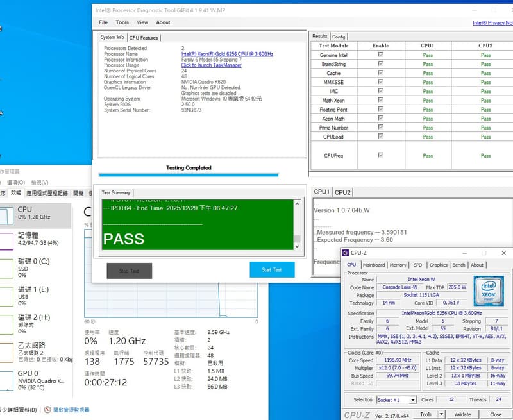Open About tab in CPU-Z
The width and height of the screenshot is (513, 420).
coord(477,265)
